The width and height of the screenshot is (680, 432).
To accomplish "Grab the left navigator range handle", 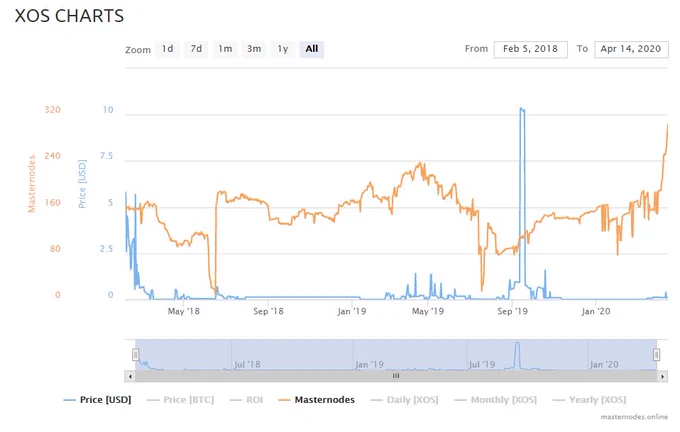I will point(135,355).
